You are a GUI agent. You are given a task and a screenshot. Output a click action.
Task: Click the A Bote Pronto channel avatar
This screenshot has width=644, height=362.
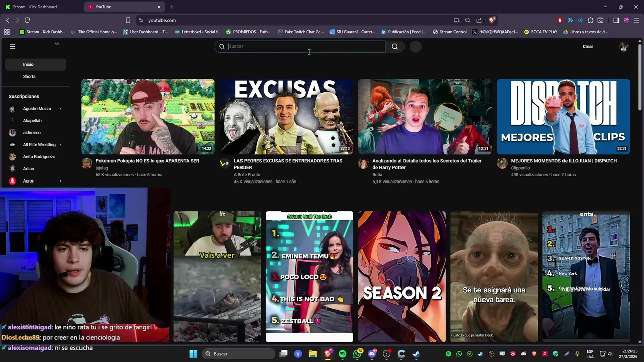224,163
